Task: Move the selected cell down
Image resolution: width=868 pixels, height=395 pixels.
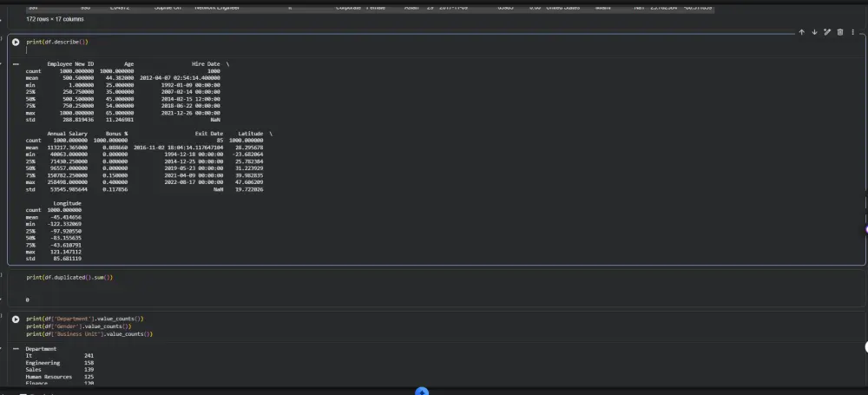Action: [x=814, y=32]
